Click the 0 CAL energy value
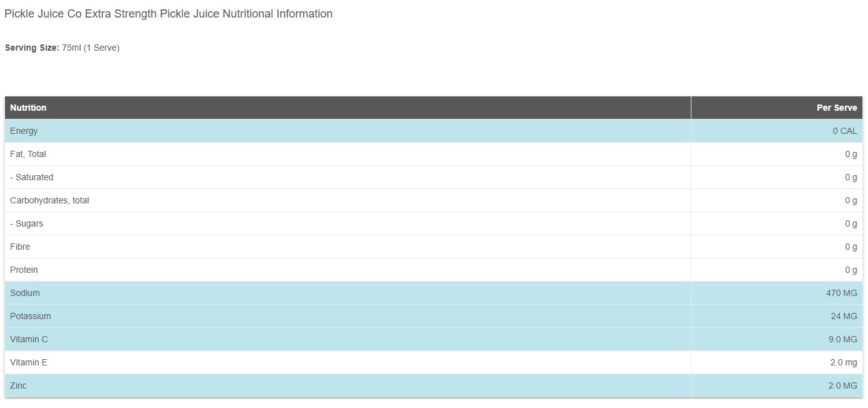Screen dimensions: 868x408 [x=844, y=131]
